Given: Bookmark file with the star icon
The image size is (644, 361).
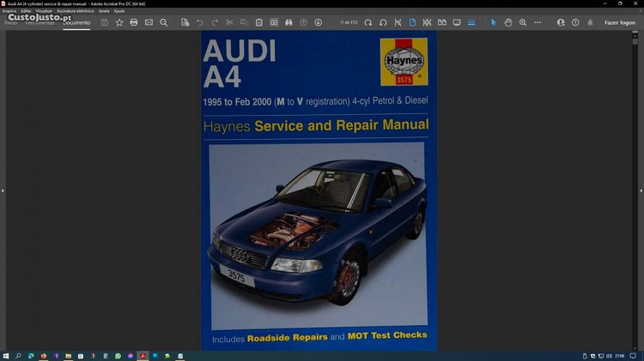Looking at the screenshot, I should (x=119, y=22).
